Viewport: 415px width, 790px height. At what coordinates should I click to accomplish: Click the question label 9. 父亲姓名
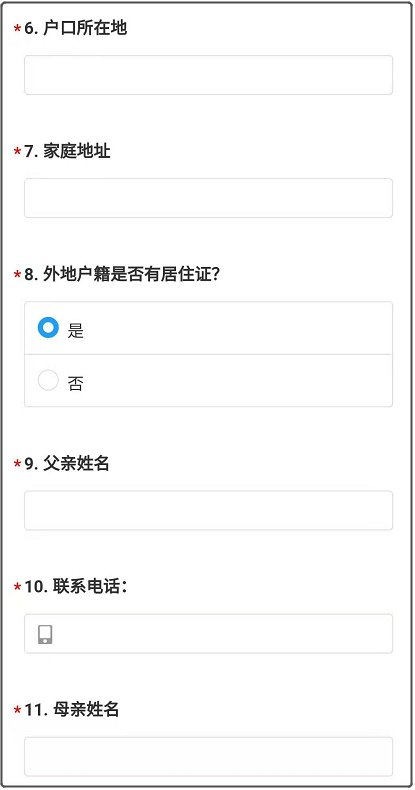coord(67,464)
